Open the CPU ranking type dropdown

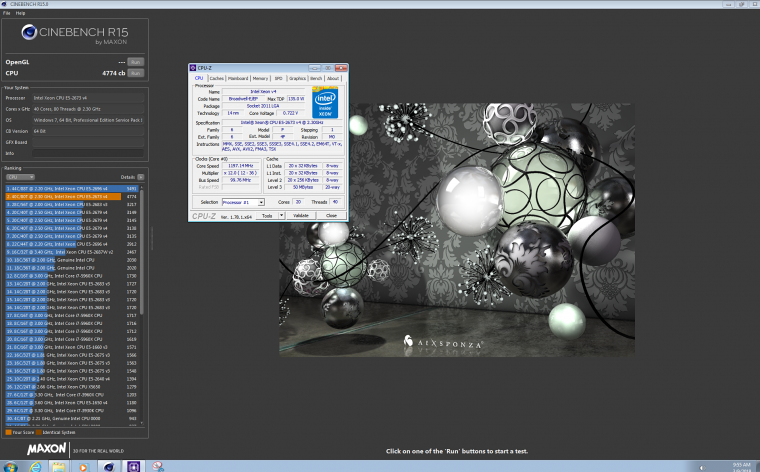tap(20, 177)
